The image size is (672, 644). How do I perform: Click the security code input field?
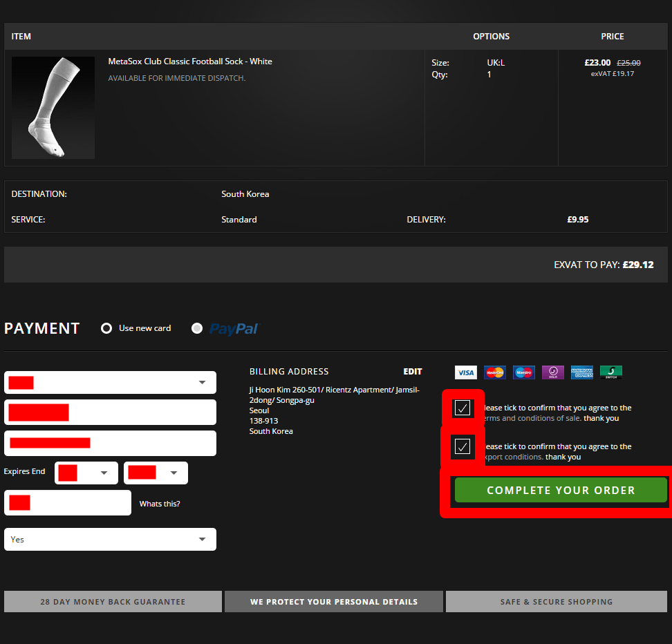pyautogui.click(x=68, y=502)
